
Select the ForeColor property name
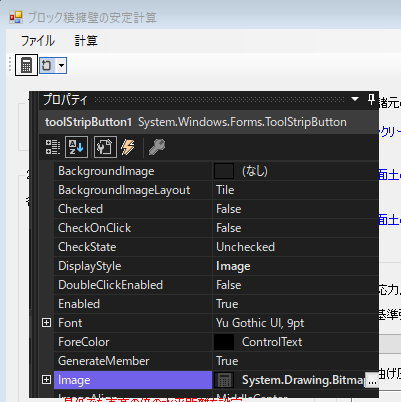(83, 342)
